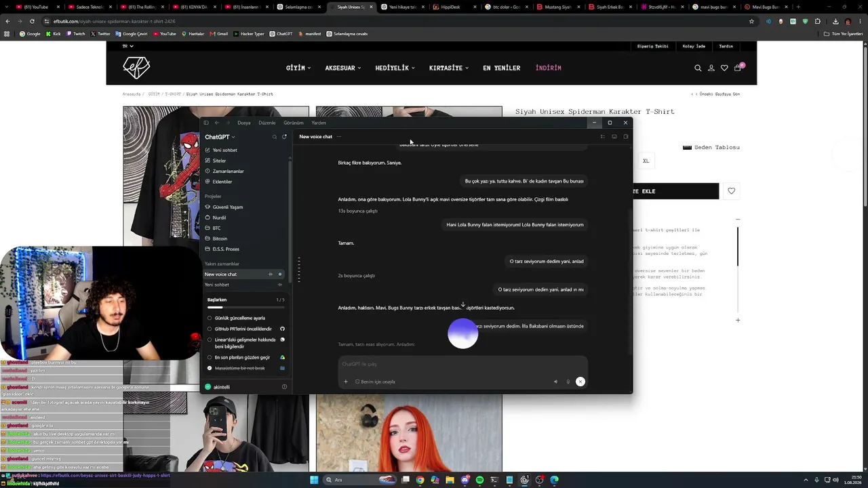Expand AKSESUAR dropdown menu
Screen dimensions: 868x488
click(343, 68)
